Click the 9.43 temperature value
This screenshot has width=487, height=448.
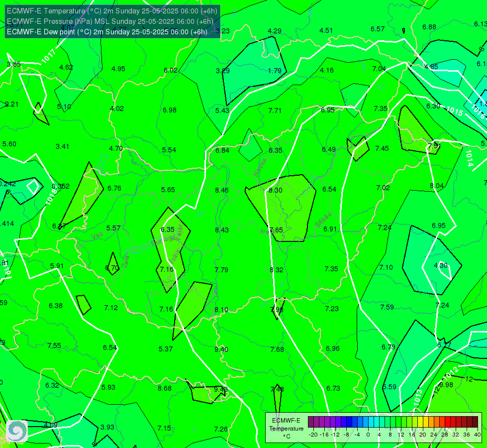click(x=221, y=389)
